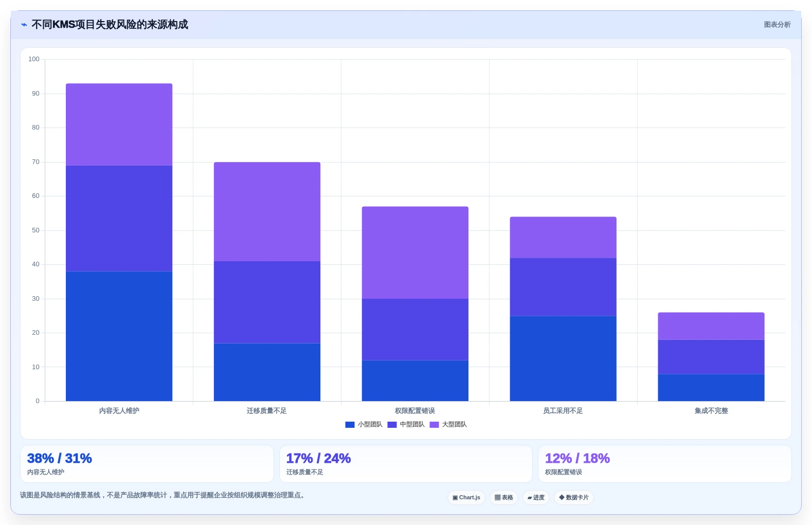Click the 中型团队 segment of the 员工采用不足 bar
Image resolution: width=812 pixels, height=525 pixels.
coord(563,287)
